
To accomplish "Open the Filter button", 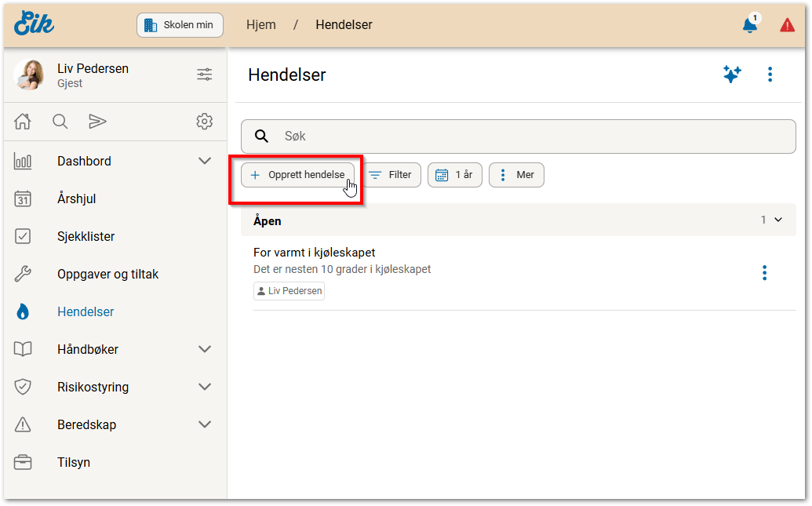I will point(391,175).
